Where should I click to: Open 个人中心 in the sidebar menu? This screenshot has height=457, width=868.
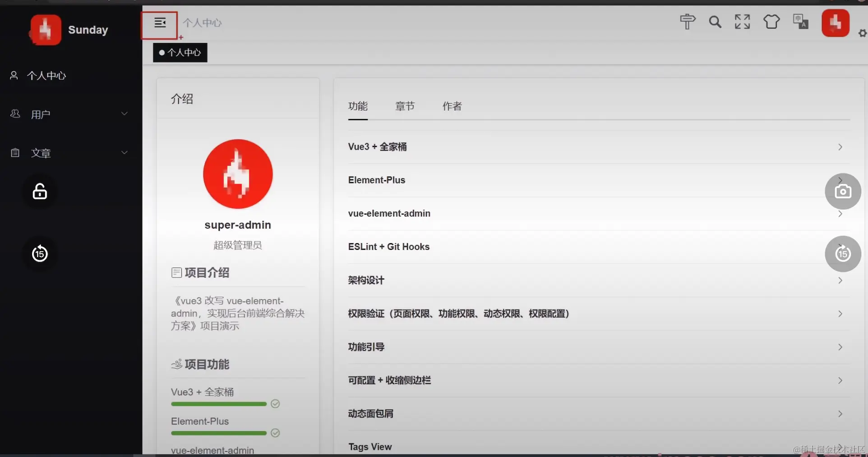click(x=71, y=75)
